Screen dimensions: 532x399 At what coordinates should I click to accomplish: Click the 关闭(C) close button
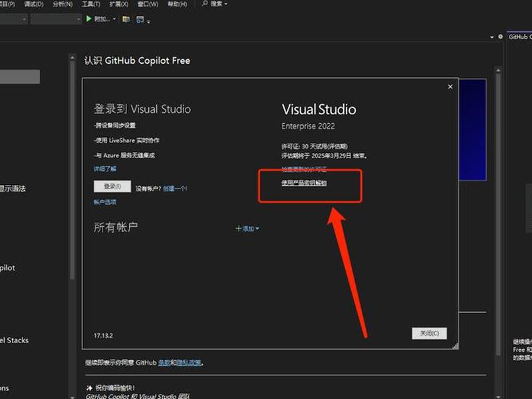tap(429, 333)
